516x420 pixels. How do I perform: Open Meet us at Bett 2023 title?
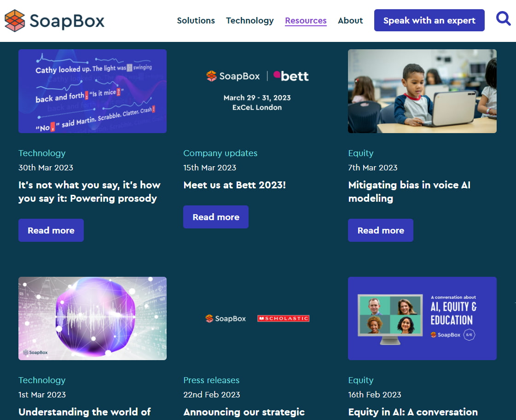click(x=235, y=185)
